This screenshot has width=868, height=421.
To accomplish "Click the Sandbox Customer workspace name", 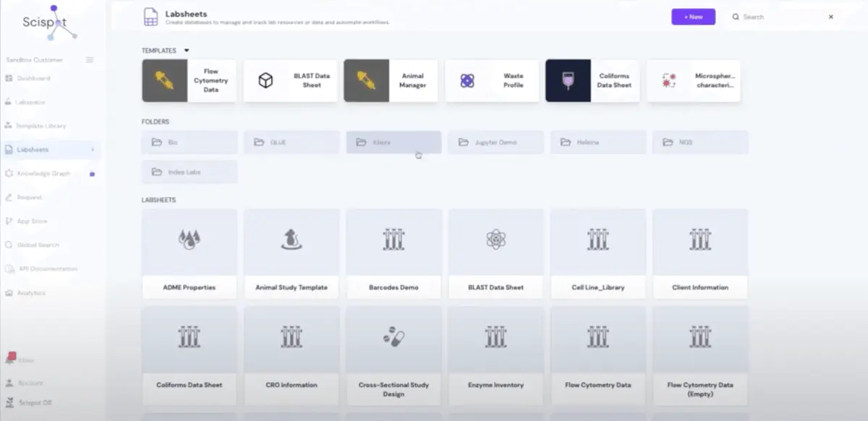I will [35, 60].
